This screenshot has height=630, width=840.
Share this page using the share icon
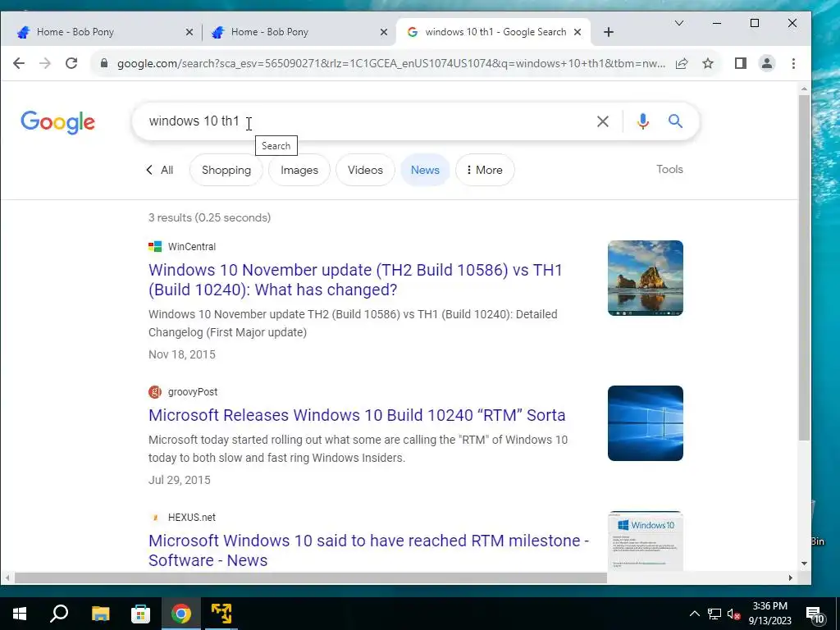682,64
